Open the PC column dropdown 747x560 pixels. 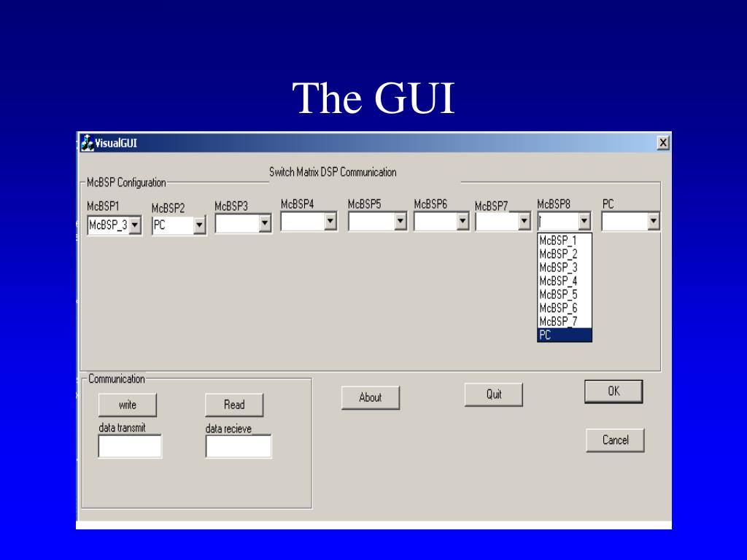pyautogui.click(x=653, y=221)
